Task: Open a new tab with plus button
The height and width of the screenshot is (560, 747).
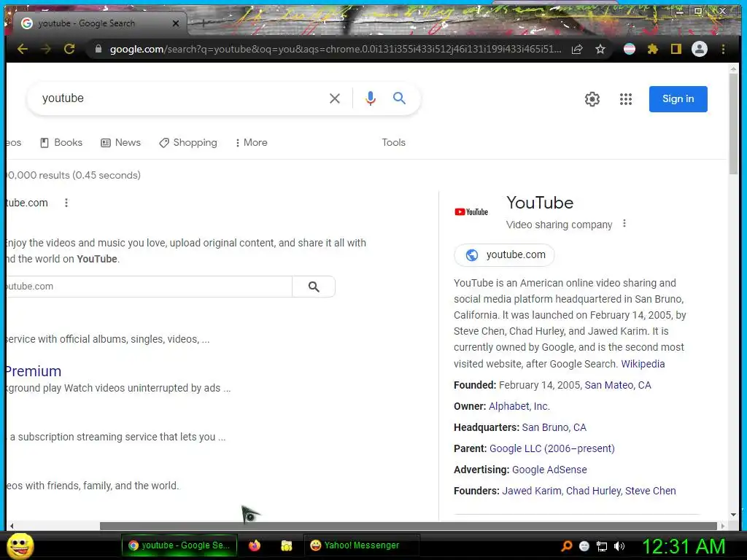Action: point(203,23)
